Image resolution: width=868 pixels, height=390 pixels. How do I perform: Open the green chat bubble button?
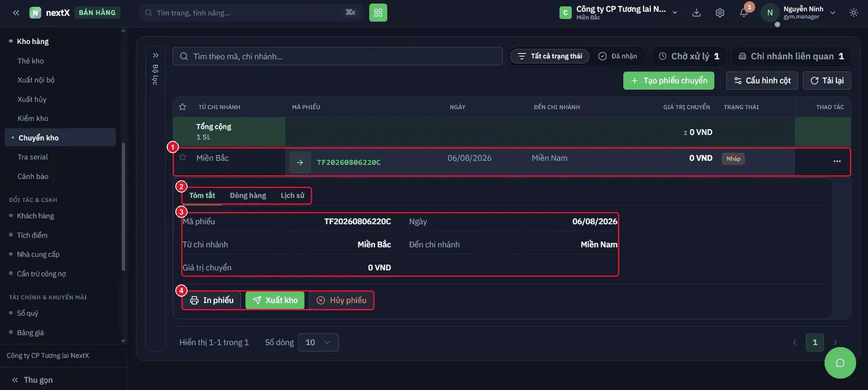(840, 363)
